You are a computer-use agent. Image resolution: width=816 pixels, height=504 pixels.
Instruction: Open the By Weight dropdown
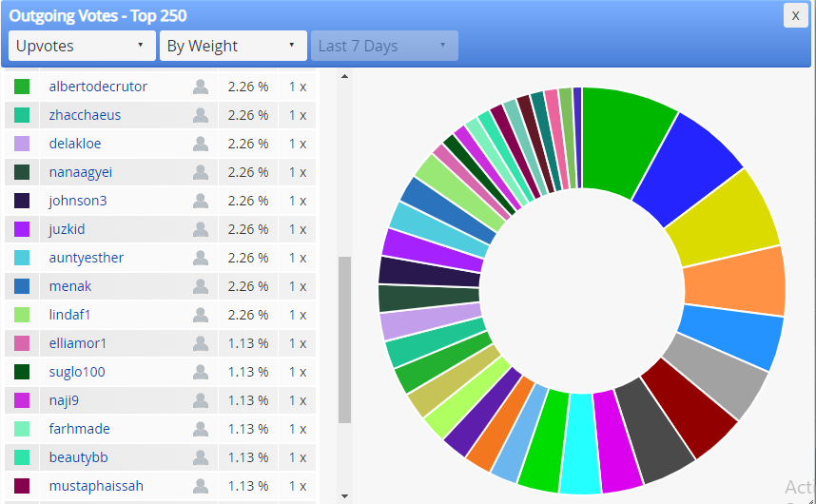(233, 46)
